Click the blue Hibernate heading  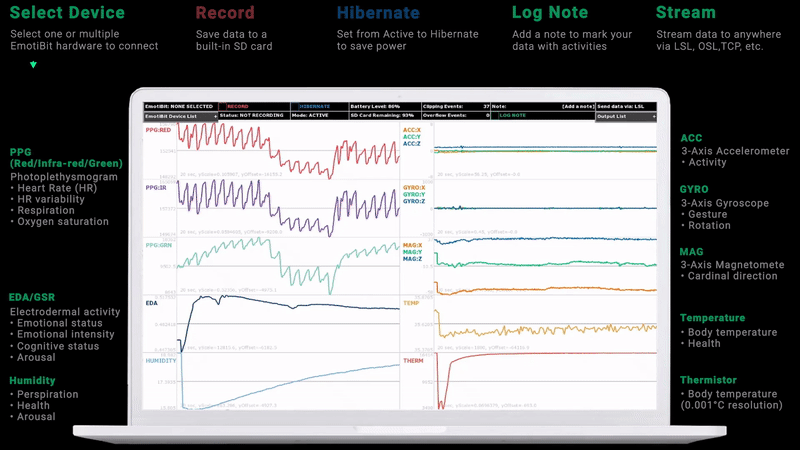[378, 12]
